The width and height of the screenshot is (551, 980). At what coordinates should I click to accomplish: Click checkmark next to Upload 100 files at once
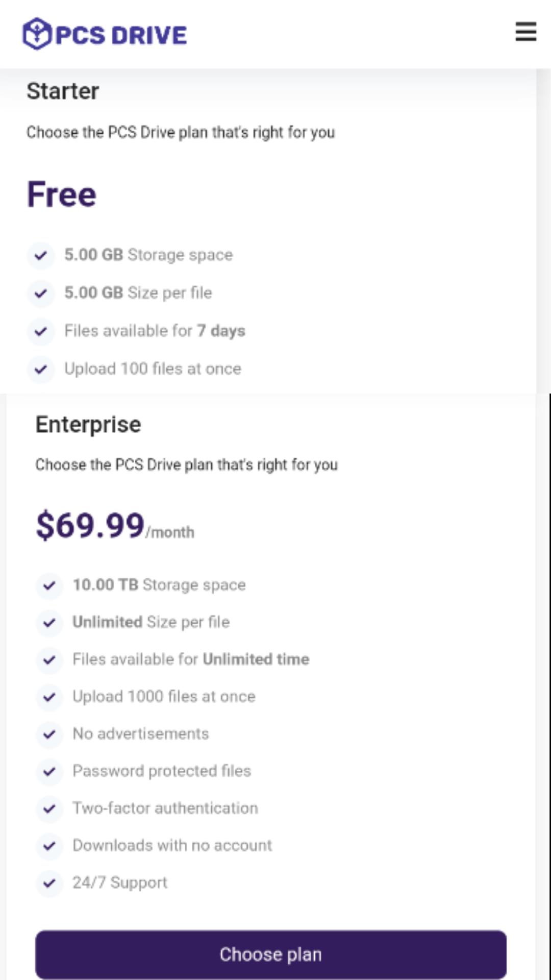pos(41,369)
